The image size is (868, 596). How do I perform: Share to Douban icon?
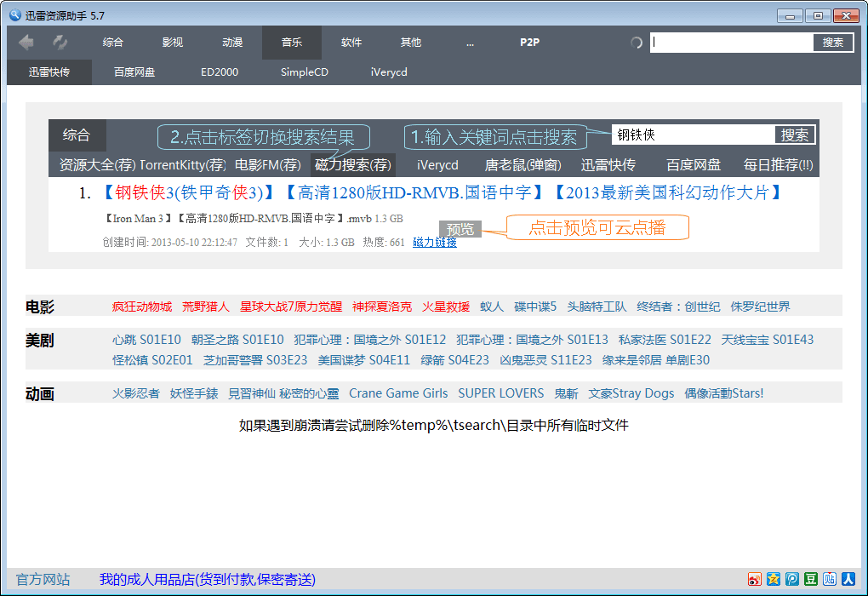tap(811, 579)
